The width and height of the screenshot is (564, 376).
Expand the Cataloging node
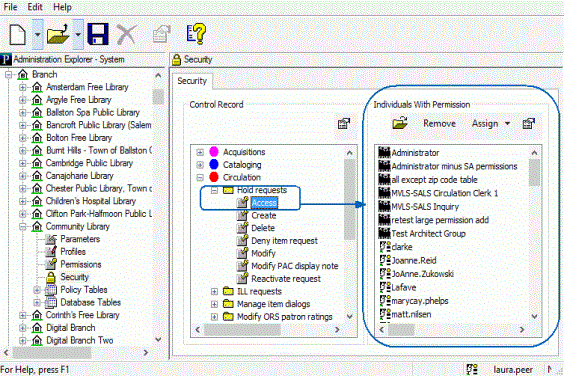tap(200, 165)
